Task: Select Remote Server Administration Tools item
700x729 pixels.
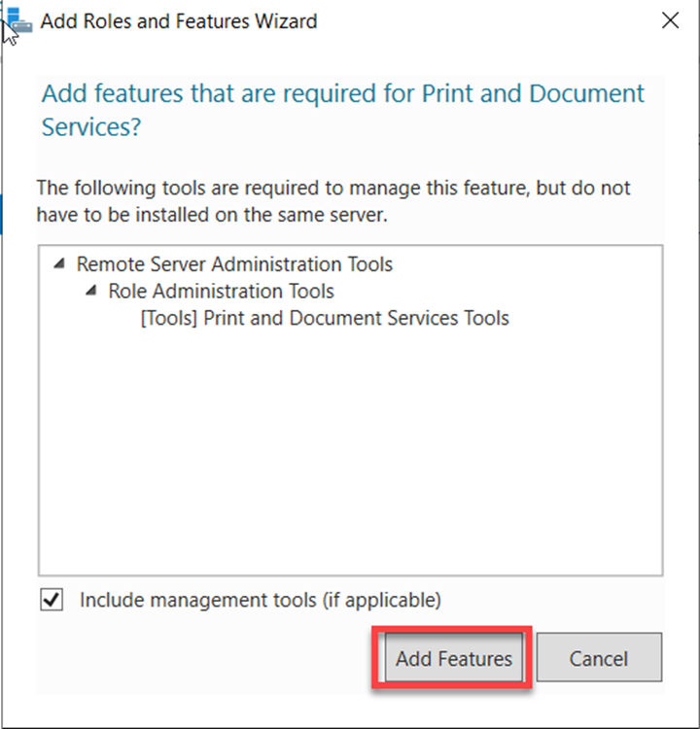Action: [234, 264]
